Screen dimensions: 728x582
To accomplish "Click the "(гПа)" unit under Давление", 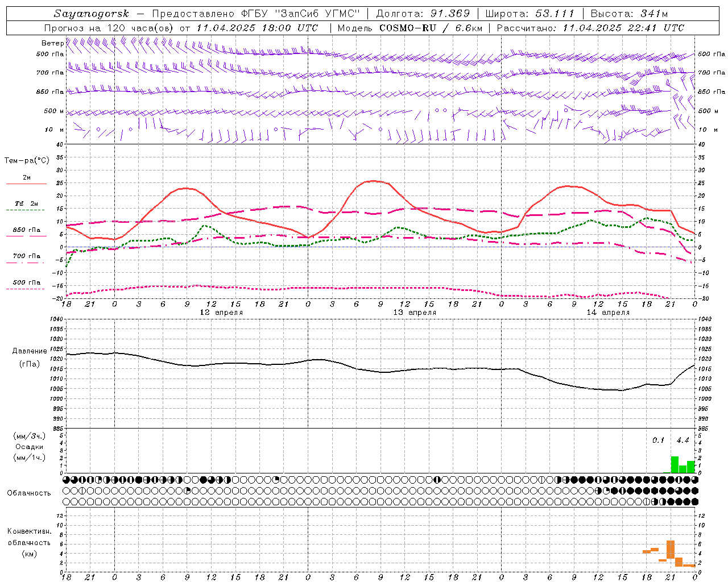I will click(30, 364).
